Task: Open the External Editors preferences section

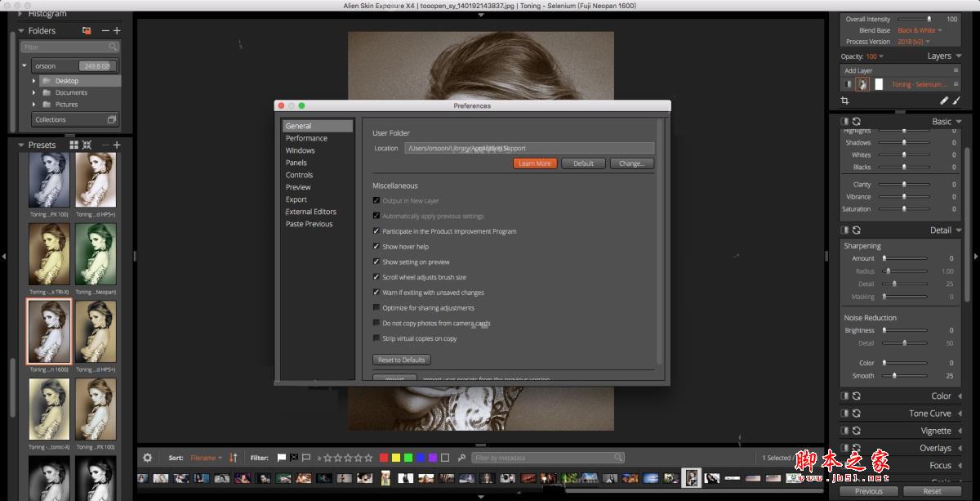Action: (x=311, y=212)
